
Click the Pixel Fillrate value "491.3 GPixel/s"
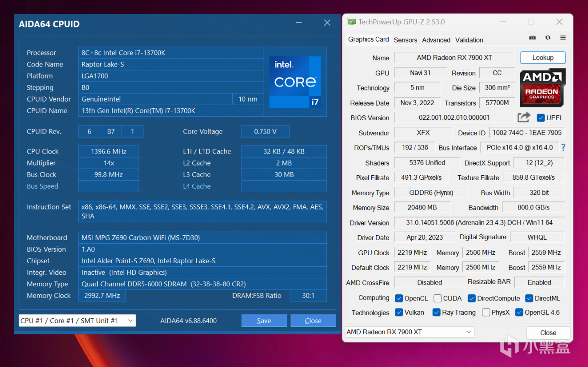coord(421,178)
